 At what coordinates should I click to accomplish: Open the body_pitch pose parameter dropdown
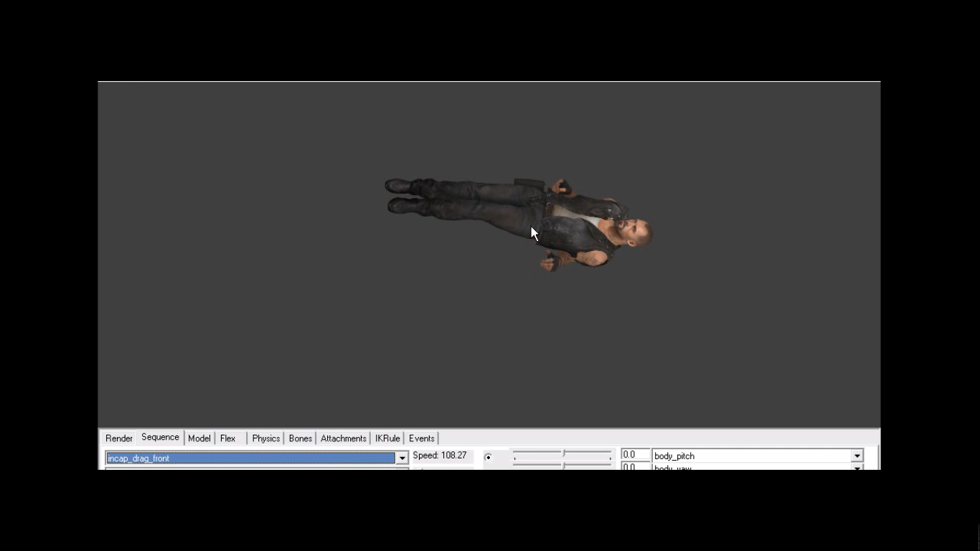point(857,456)
